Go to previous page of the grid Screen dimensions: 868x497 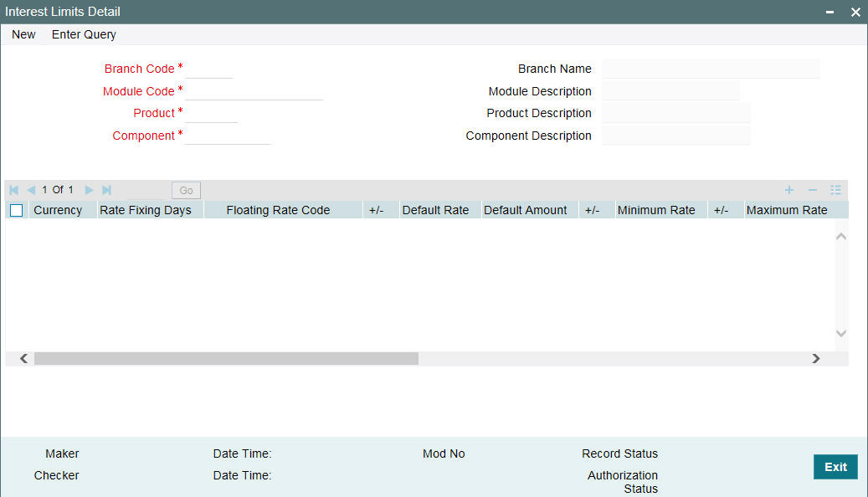tap(31, 190)
